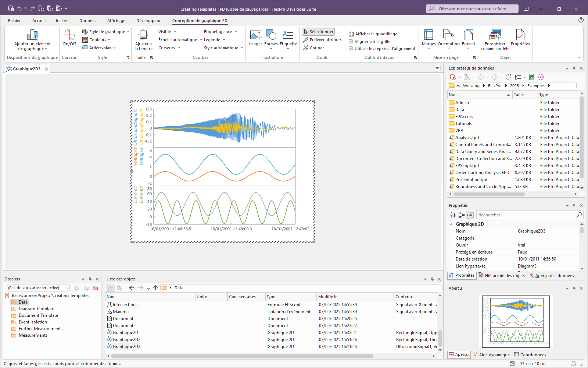This screenshot has width=588, height=368.
Task: Open the Images illustration tool
Action: [x=255, y=35]
